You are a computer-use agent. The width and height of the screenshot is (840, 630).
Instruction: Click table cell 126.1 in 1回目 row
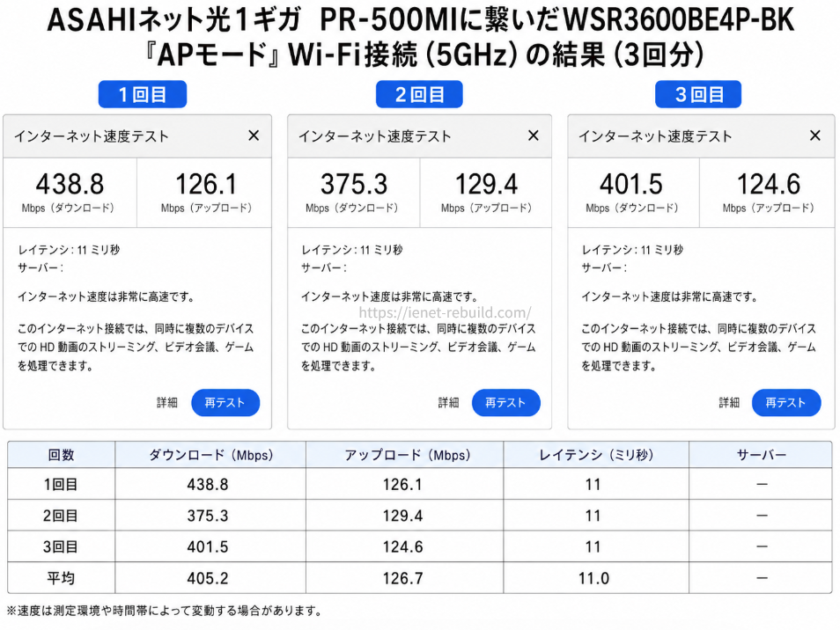[403, 485]
